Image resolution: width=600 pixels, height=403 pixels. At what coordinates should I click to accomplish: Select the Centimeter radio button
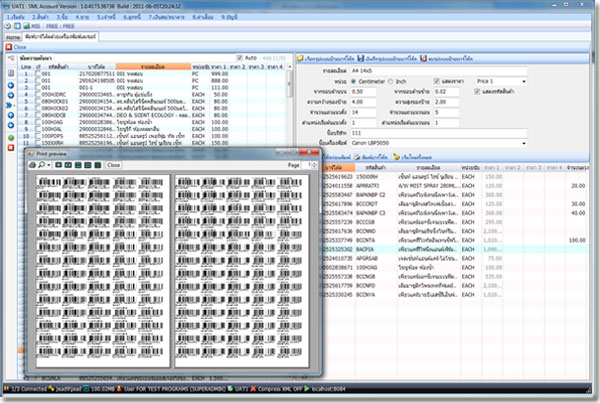point(353,82)
